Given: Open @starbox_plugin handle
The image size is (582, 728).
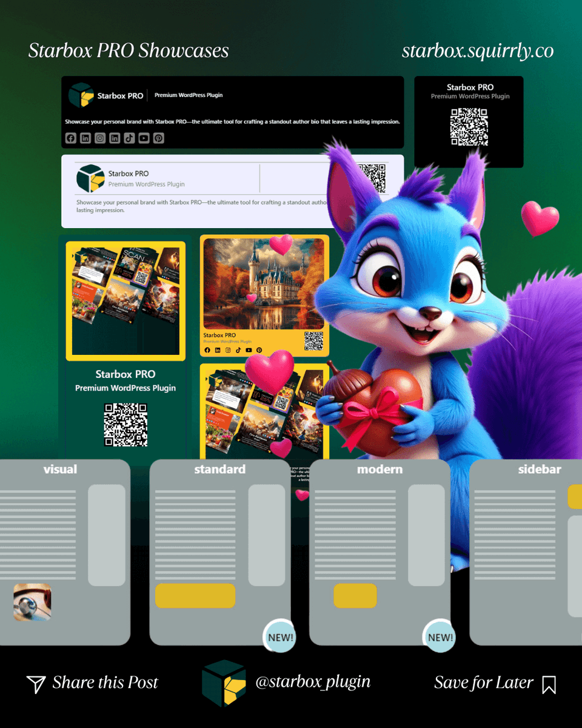Looking at the screenshot, I should click(313, 682).
